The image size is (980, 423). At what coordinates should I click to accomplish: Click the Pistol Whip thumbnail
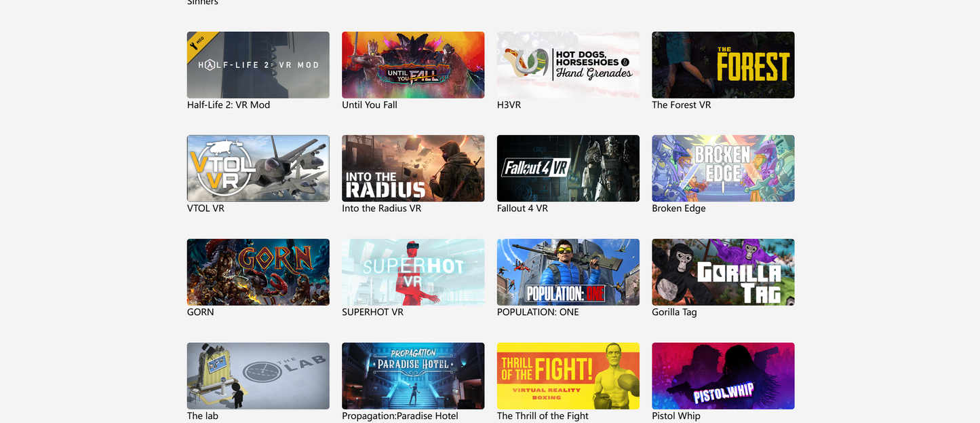tap(723, 375)
